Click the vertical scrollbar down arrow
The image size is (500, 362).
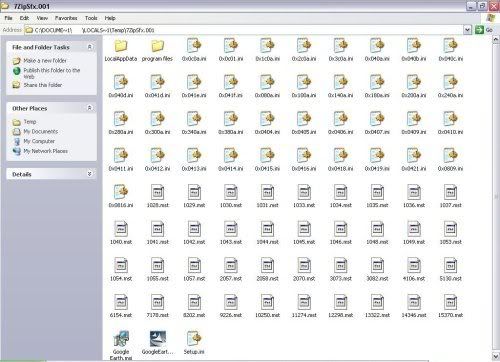click(496, 356)
